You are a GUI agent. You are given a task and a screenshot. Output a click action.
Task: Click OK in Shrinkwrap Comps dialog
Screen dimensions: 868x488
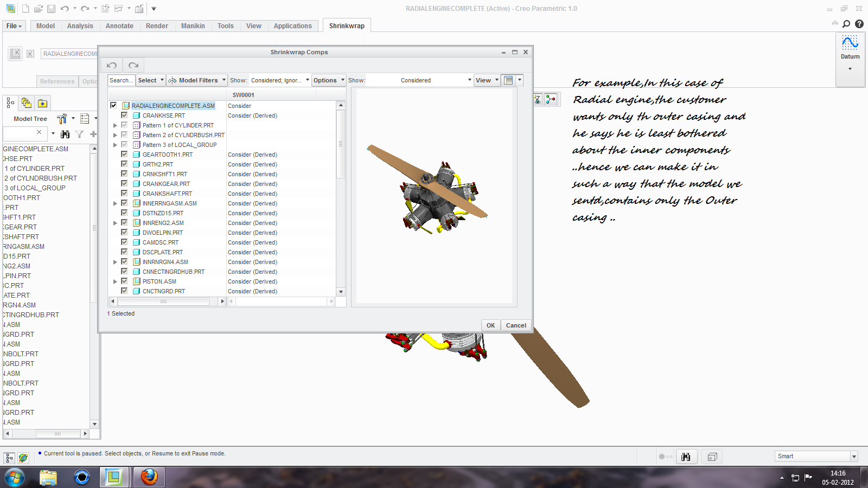(x=490, y=325)
